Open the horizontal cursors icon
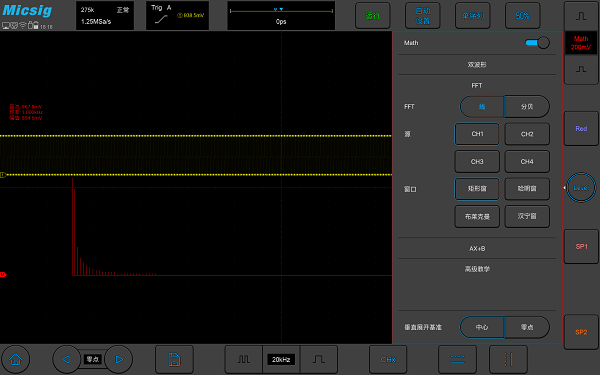The width and height of the screenshot is (600, 375). pyautogui.click(x=457, y=359)
